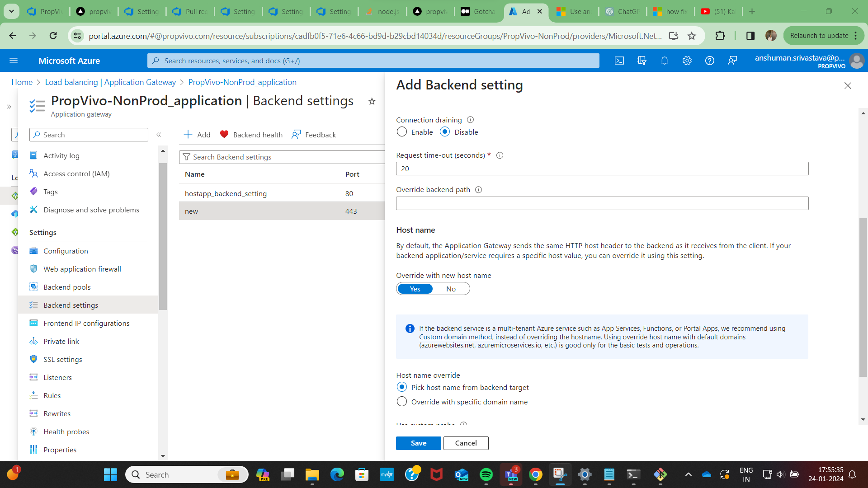Show Connection draining info tooltip icon
Screen dimensions: 868x488
tap(470, 120)
